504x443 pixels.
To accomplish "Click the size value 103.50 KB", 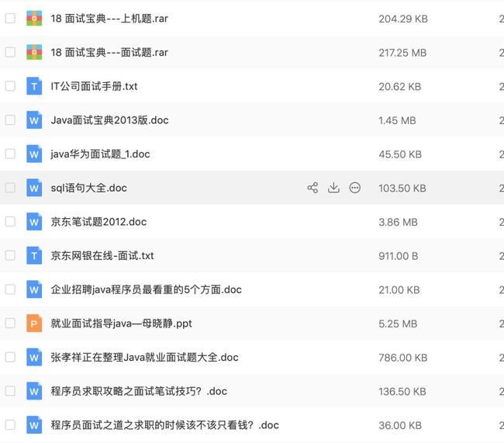I will [x=402, y=189].
